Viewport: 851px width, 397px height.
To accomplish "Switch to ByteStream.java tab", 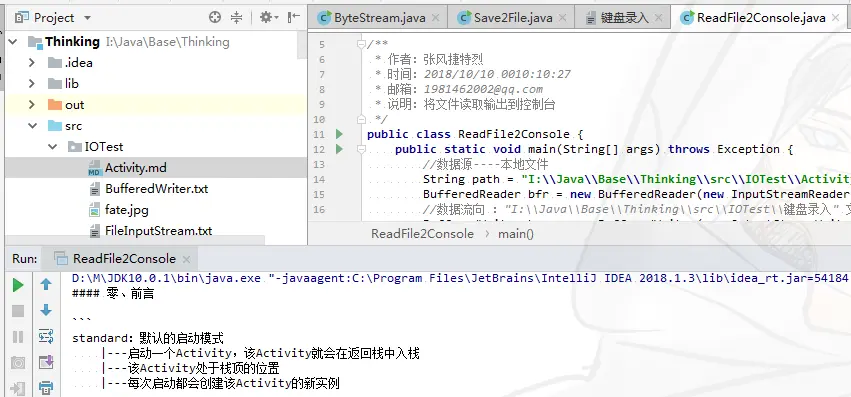I will click(x=378, y=17).
